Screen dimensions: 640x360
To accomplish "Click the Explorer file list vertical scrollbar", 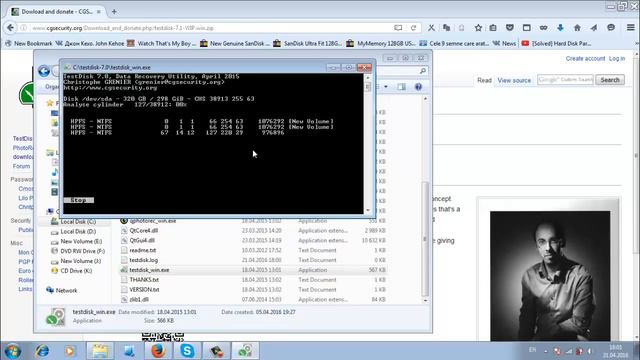I will [x=425, y=239].
